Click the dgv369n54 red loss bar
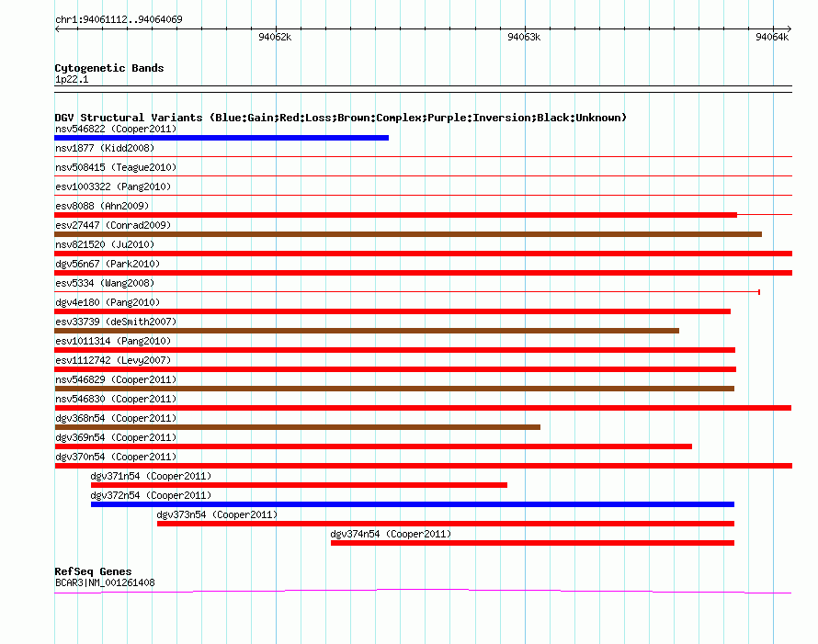This screenshot has height=644, width=818. point(373,446)
